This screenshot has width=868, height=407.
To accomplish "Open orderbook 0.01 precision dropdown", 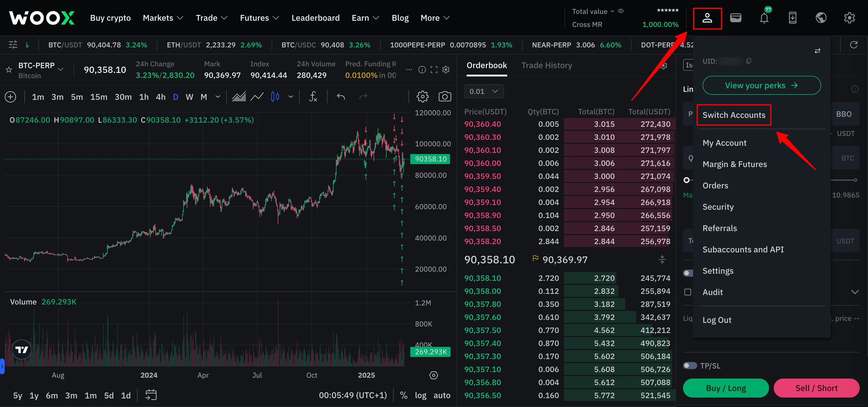I will pyautogui.click(x=484, y=91).
